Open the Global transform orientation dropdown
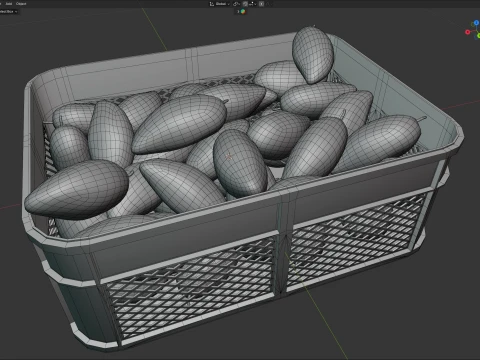 [x=220, y=4]
